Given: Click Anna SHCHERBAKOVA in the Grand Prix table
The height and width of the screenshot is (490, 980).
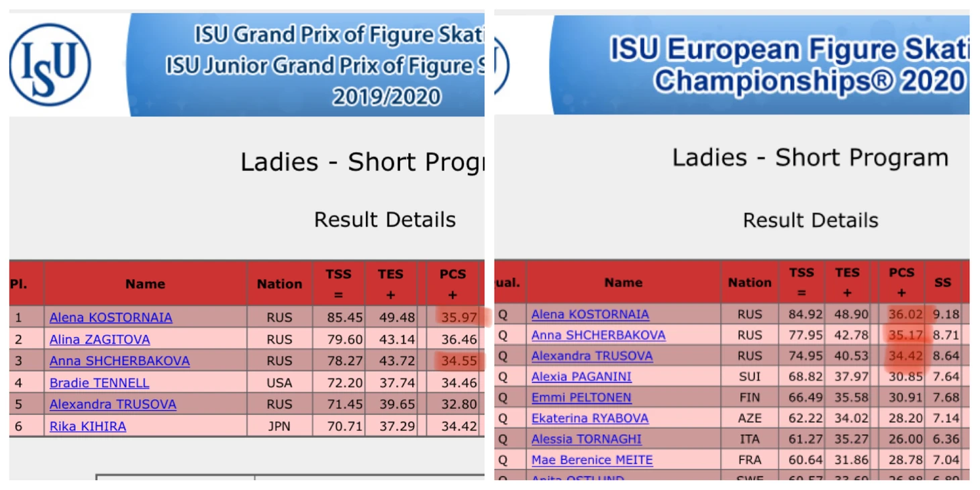Looking at the screenshot, I should (119, 361).
